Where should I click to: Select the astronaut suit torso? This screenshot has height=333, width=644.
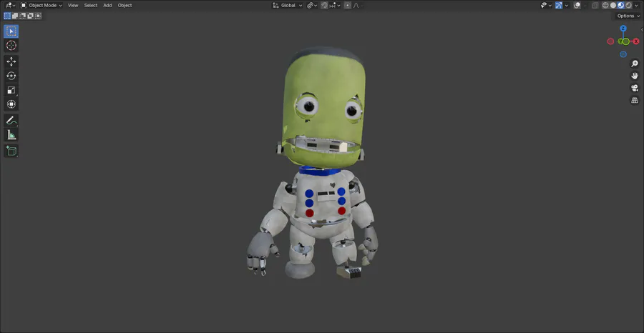click(324, 201)
